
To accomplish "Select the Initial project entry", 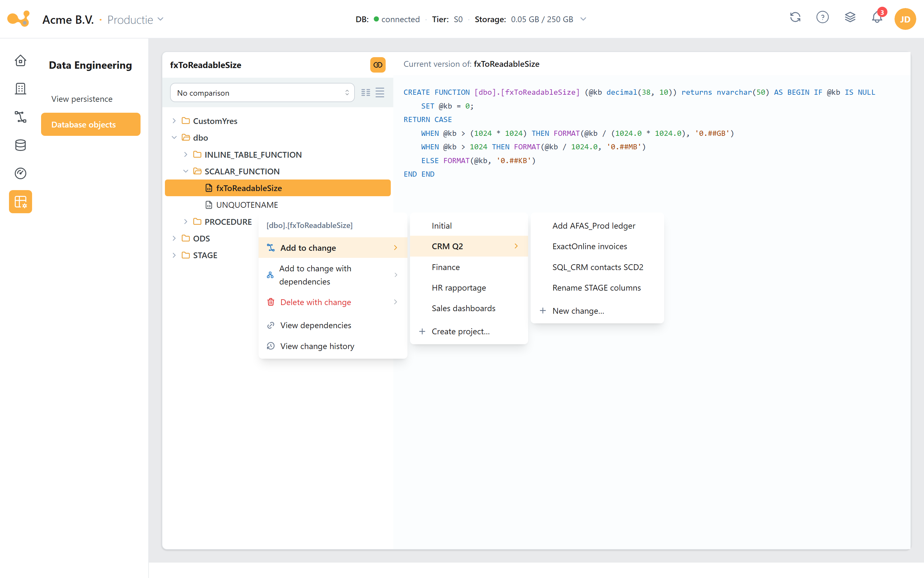I will point(468,226).
